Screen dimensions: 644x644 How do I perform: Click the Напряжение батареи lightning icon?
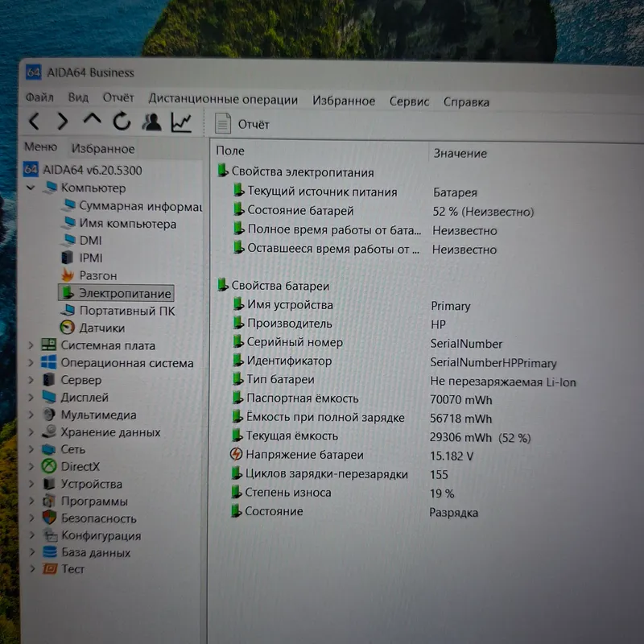(x=236, y=454)
